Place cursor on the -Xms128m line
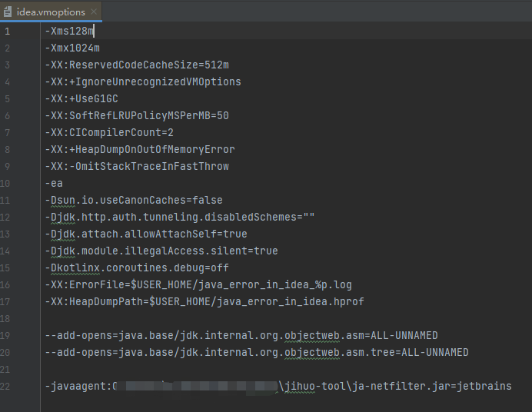 69,32
